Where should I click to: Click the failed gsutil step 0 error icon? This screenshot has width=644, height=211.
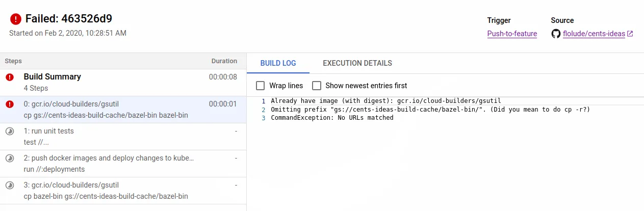pyautogui.click(x=10, y=104)
